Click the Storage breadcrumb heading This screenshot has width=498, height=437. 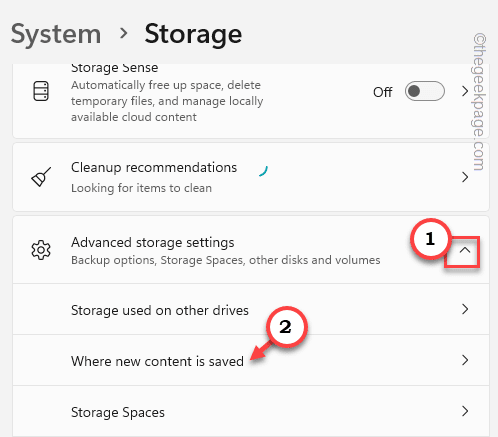click(x=193, y=35)
